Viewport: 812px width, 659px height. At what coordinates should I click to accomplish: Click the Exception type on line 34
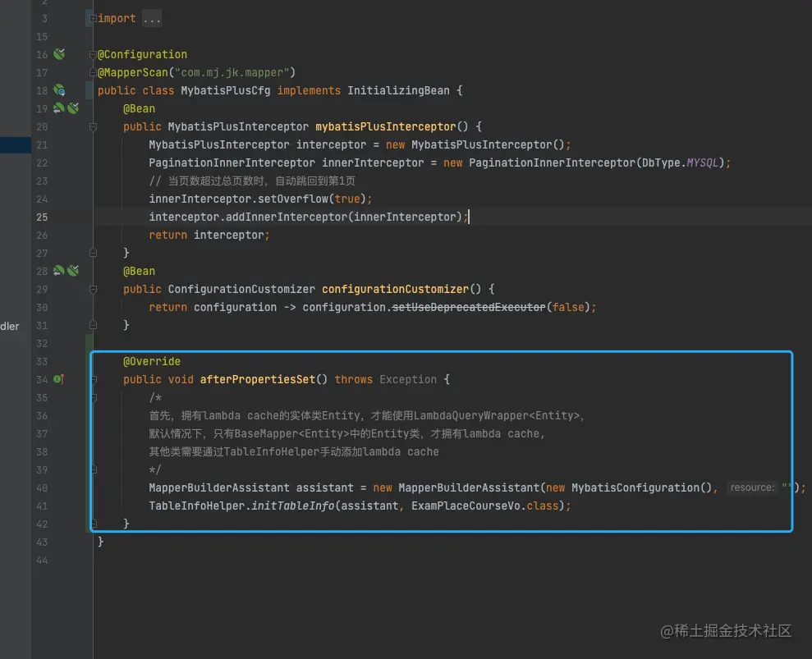407,379
